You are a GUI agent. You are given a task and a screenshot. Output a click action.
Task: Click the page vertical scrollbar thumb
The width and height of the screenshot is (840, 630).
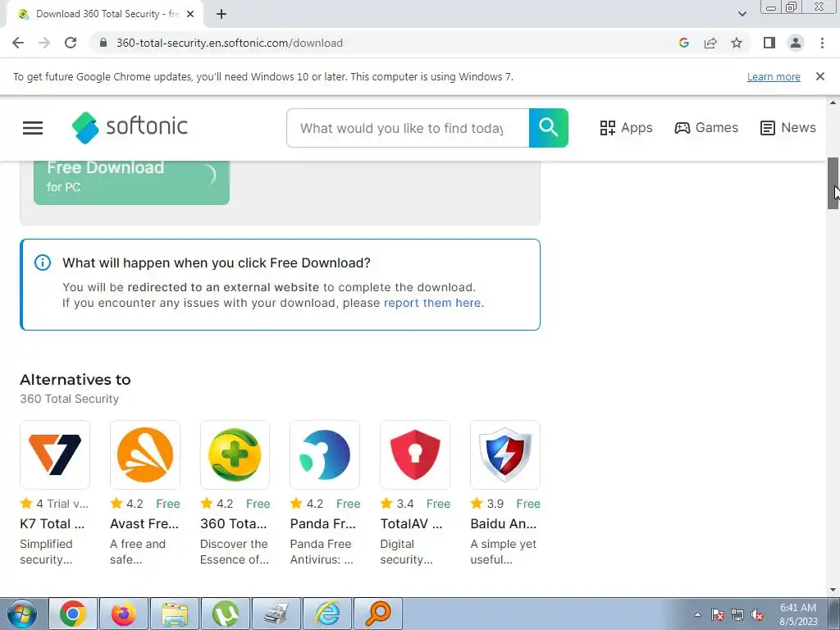click(833, 183)
